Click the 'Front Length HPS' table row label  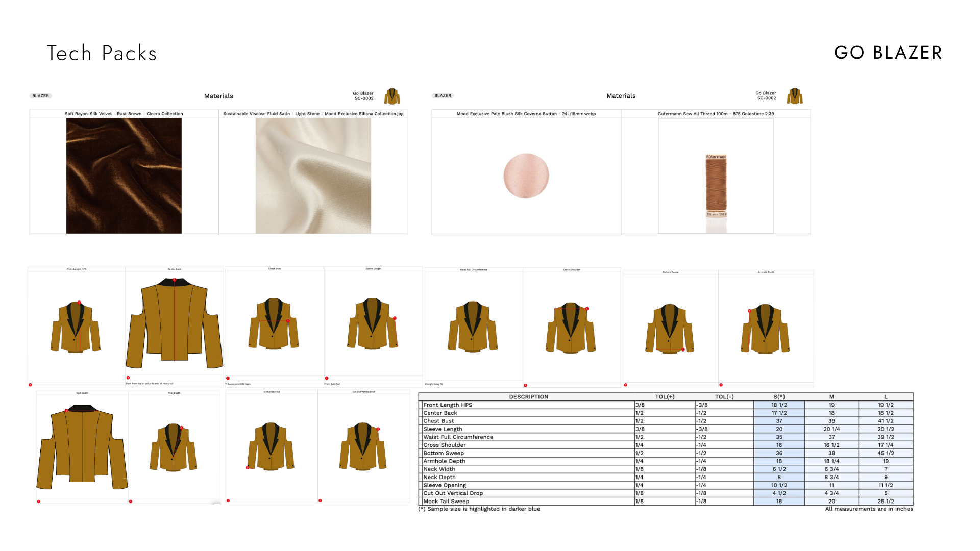tap(448, 405)
